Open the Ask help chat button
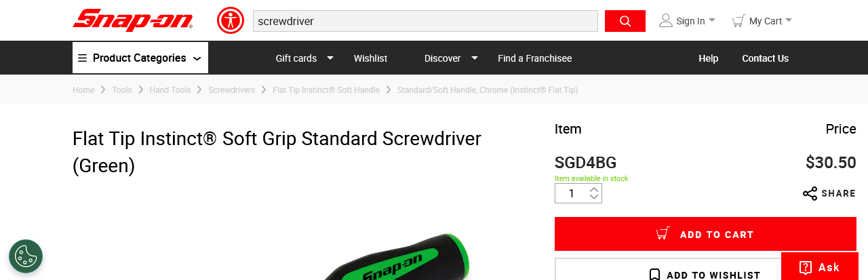The width and height of the screenshot is (868, 280). 820,266
